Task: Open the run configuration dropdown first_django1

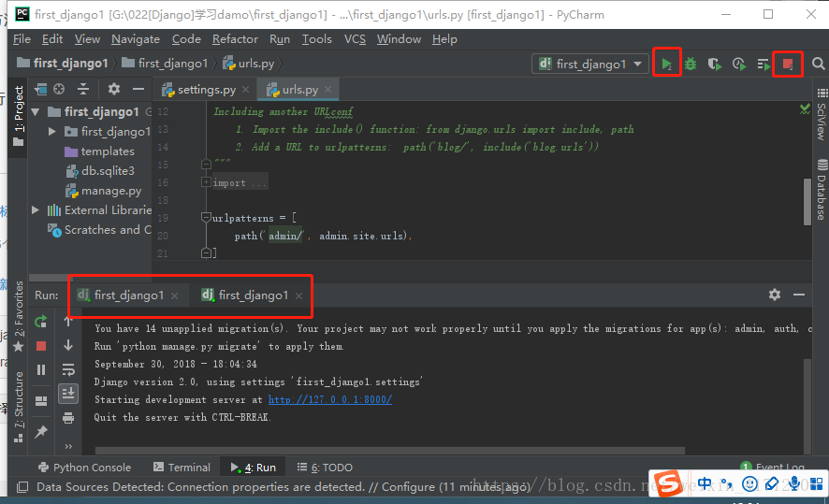Action: [590, 64]
